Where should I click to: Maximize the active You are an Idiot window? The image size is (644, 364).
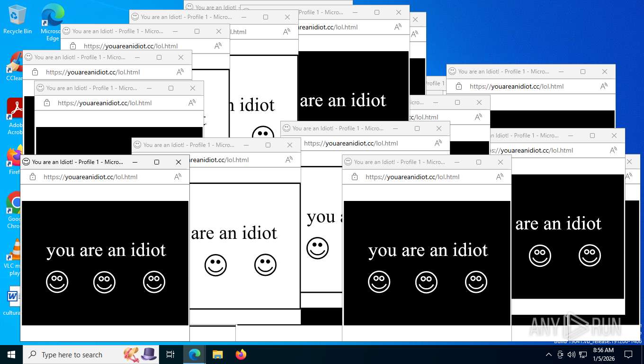point(157,162)
